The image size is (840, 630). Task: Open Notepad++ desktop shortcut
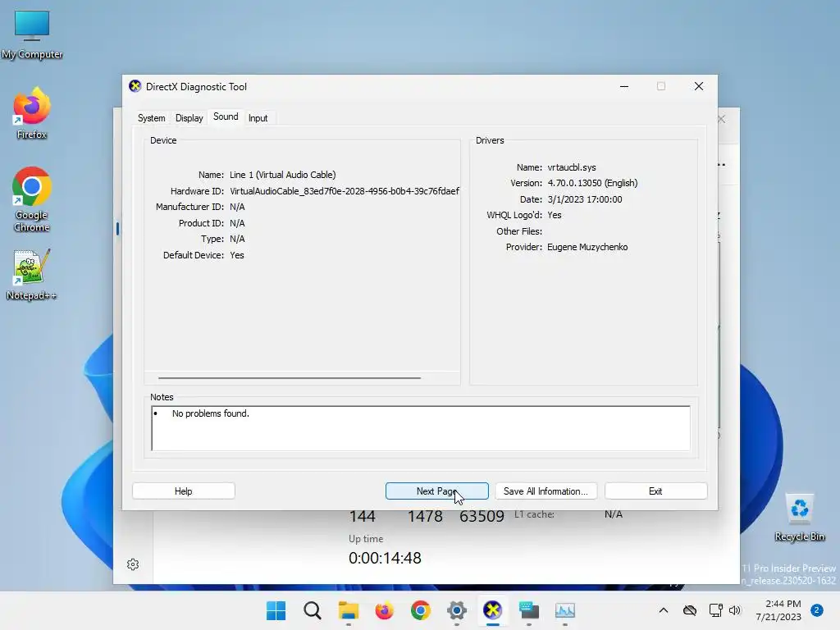pyautogui.click(x=32, y=274)
